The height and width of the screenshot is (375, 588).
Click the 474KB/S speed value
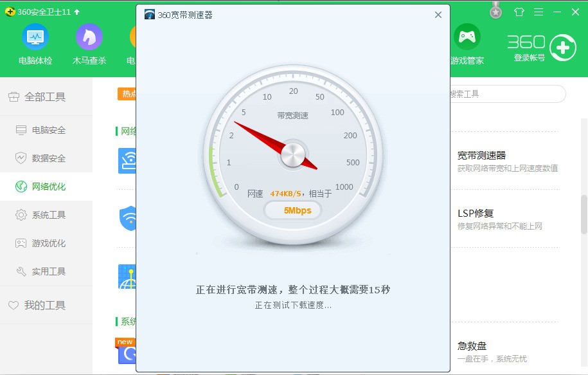286,194
